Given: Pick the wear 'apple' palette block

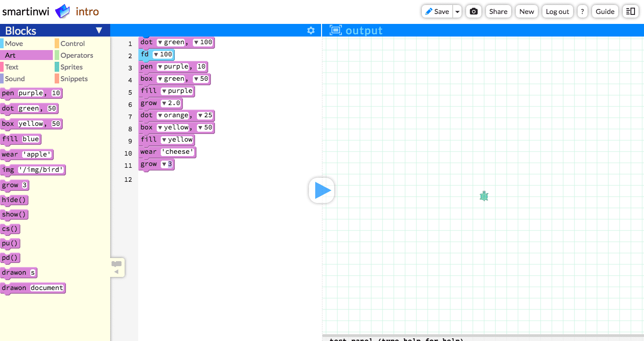Looking at the screenshot, I should pos(27,155).
